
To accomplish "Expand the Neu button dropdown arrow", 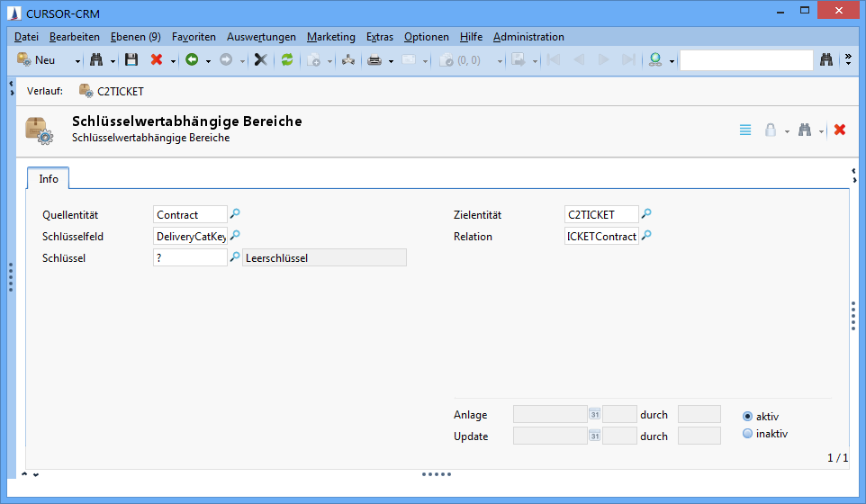I will click(x=77, y=60).
